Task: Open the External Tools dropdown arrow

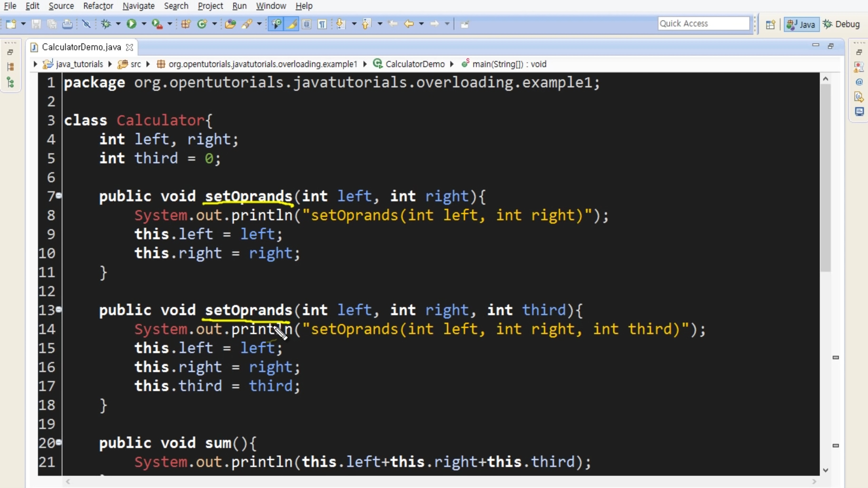Action: pos(170,24)
